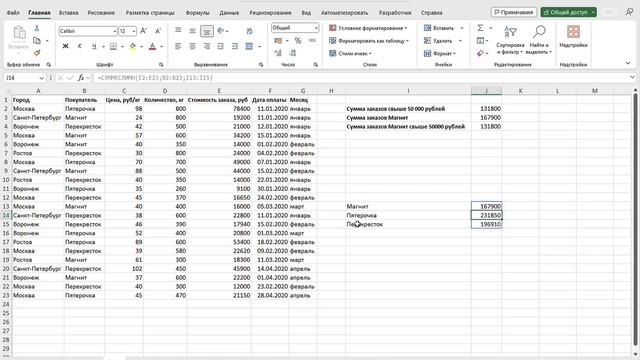Click the wrap text icon

(249, 31)
